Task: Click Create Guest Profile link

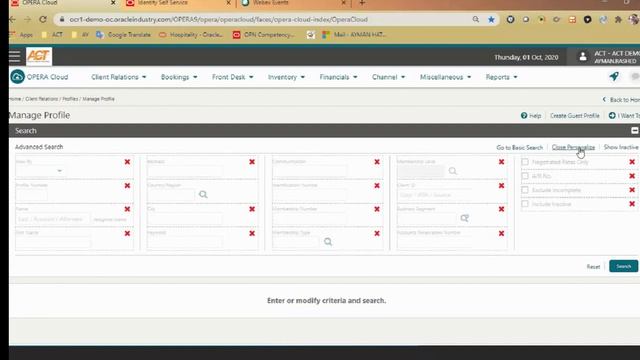Action: point(575,116)
